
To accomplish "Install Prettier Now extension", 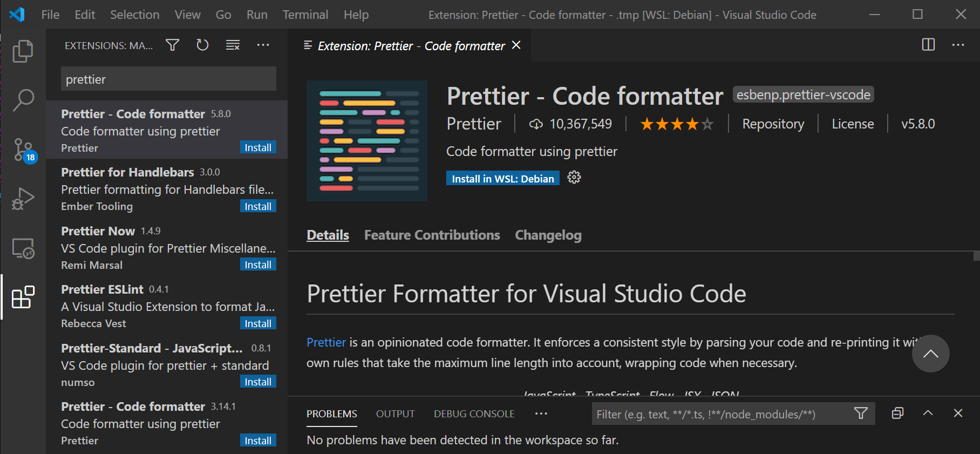I will tap(258, 265).
